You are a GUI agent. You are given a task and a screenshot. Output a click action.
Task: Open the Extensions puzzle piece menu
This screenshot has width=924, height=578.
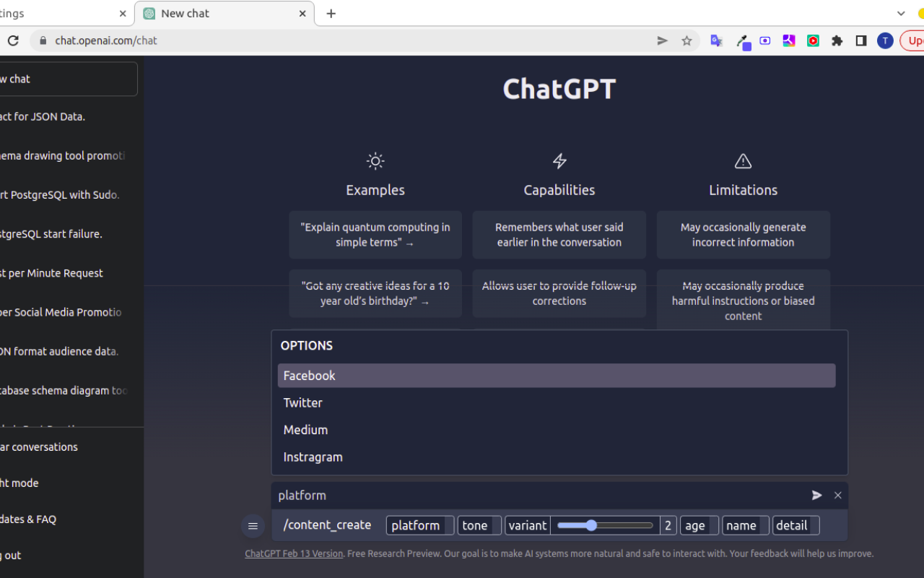click(x=837, y=40)
